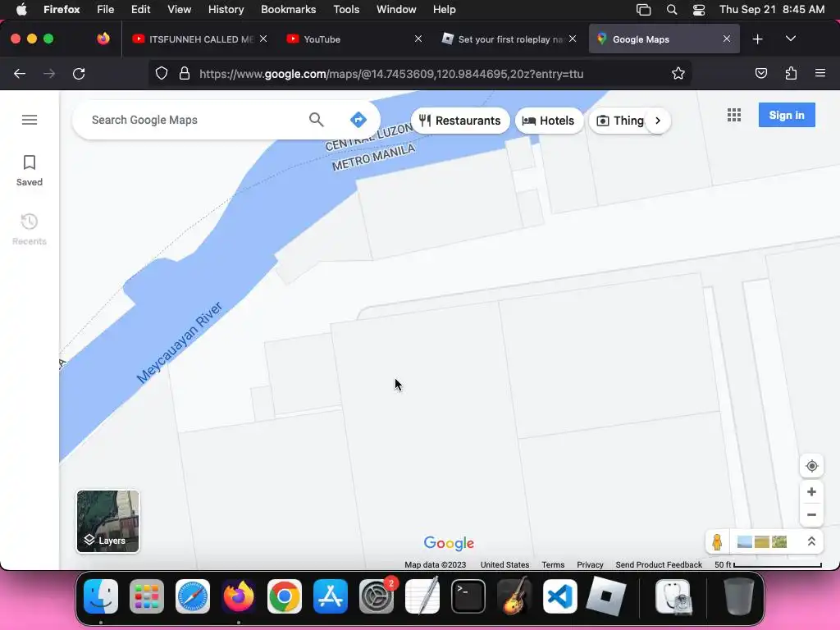Click the tracking protection shield icon
Image resolution: width=840 pixels, height=630 pixels.
point(162,73)
